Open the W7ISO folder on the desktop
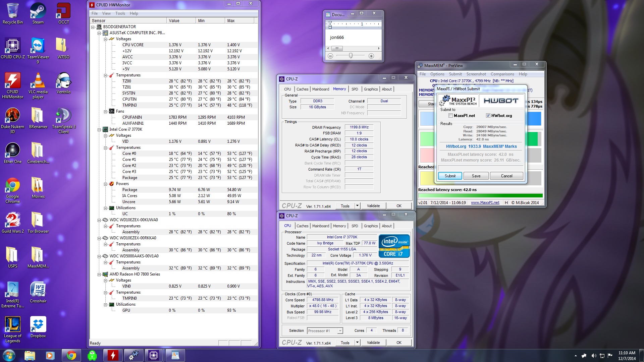 pos(63,48)
